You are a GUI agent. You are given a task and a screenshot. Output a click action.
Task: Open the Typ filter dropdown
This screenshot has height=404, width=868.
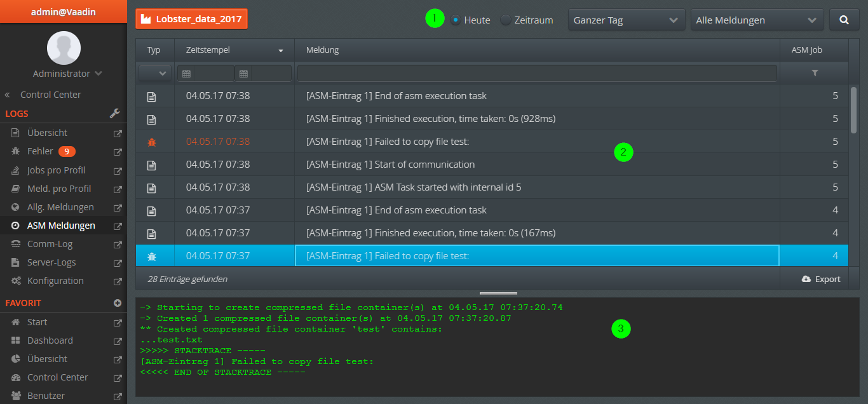pos(155,74)
